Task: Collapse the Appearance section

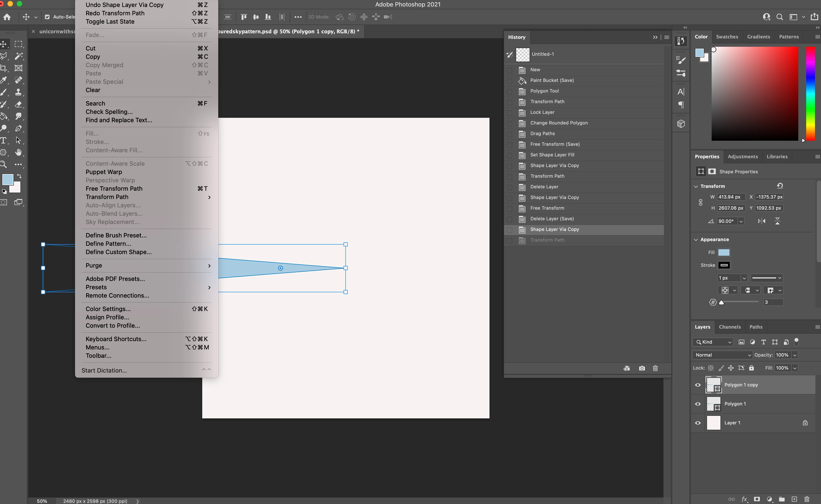Action: click(x=696, y=240)
